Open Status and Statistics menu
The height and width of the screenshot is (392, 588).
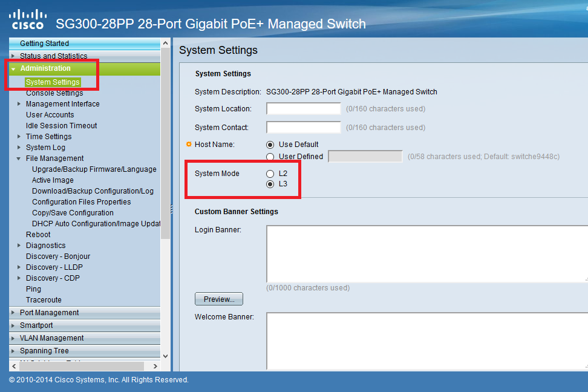click(x=85, y=56)
